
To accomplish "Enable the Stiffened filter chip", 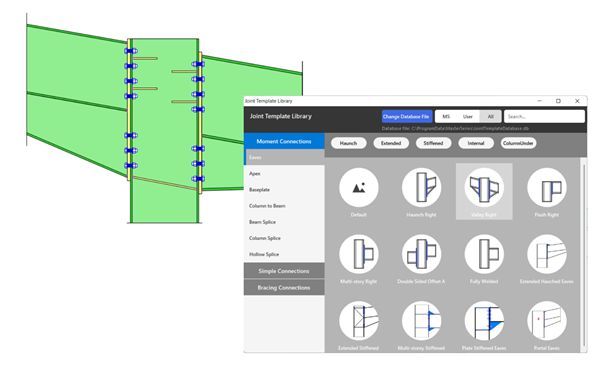I will [433, 143].
